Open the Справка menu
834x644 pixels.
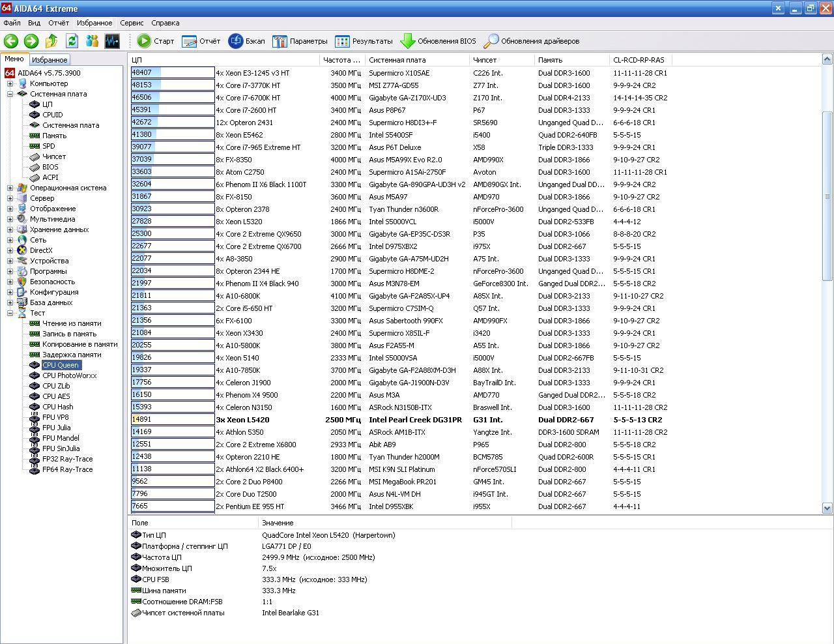(165, 23)
